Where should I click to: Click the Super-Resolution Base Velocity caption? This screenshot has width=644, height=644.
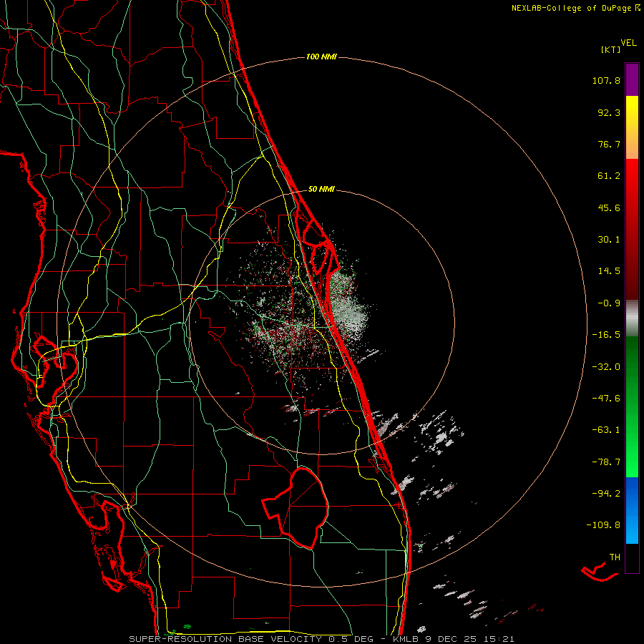pyautogui.click(x=321, y=639)
